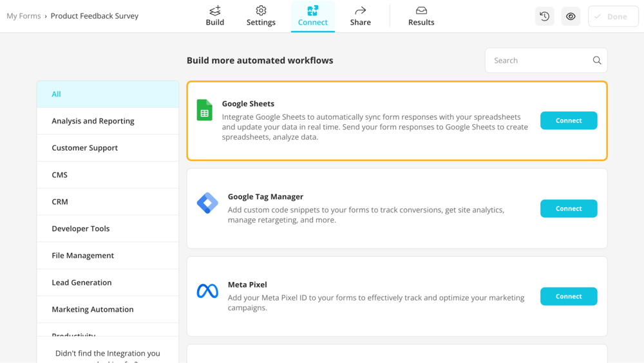The height and width of the screenshot is (363, 644).
Task: Click Product Feedback Survey breadcrumb title
Action: [95, 16]
